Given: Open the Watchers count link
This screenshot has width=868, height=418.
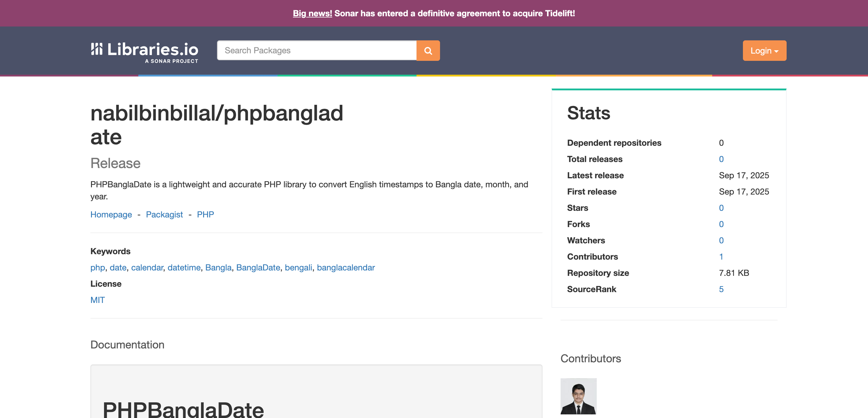Looking at the screenshot, I should click(721, 240).
